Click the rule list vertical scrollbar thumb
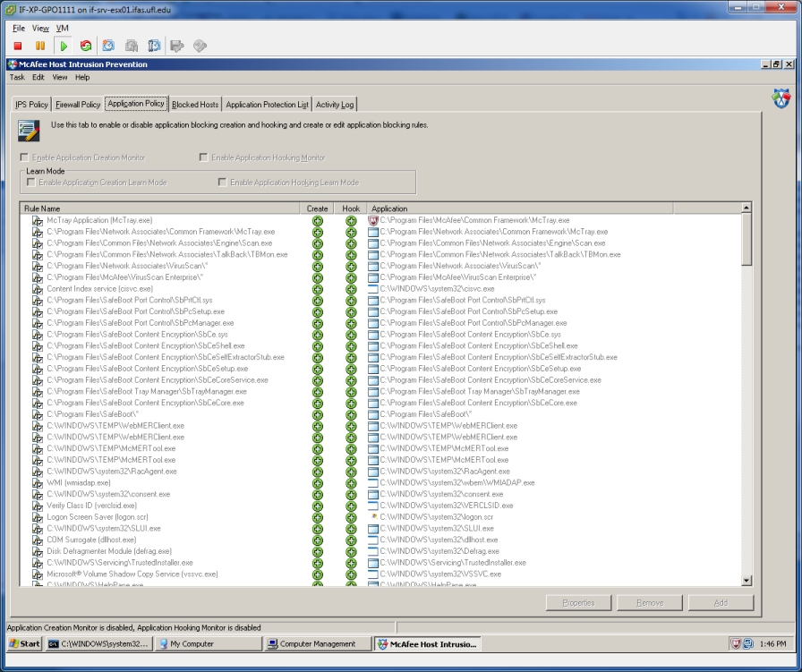 click(747, 239)
